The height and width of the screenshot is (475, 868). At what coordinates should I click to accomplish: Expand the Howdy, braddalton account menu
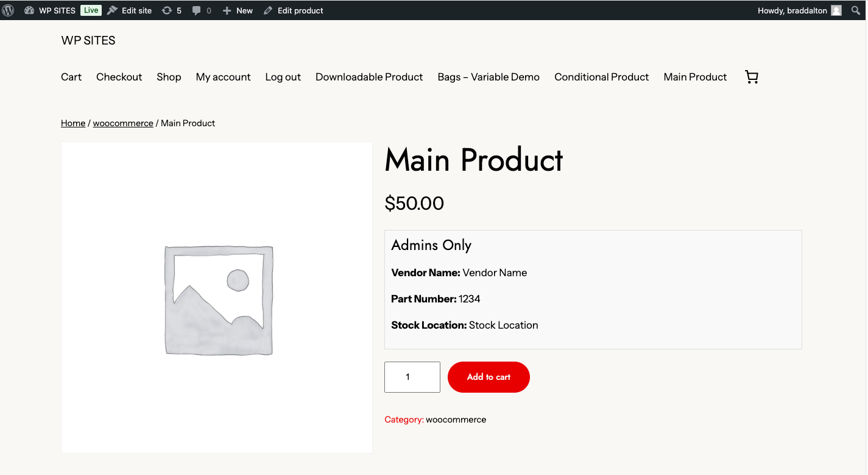(x=792, y=10)
